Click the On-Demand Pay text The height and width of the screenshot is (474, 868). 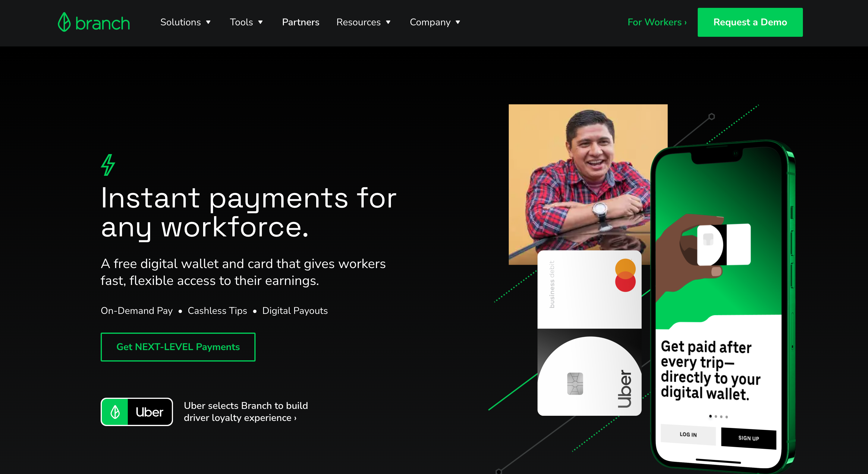click(x=137, y=311)
